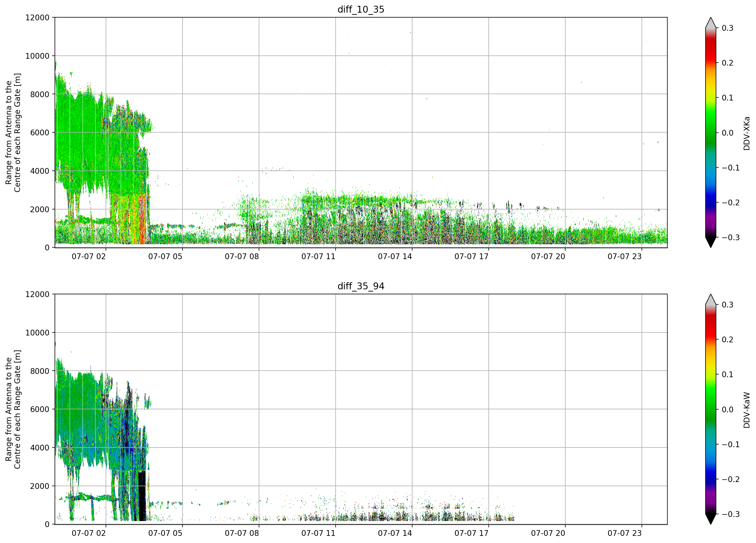Click '07-07 05' tick under diff_10_35 plot

pyautogui.click(x=165, y=256)
